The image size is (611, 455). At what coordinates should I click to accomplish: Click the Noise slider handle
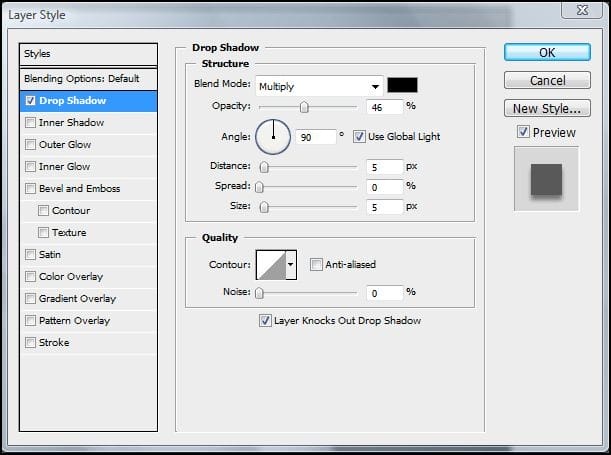(x=259, y=293)
